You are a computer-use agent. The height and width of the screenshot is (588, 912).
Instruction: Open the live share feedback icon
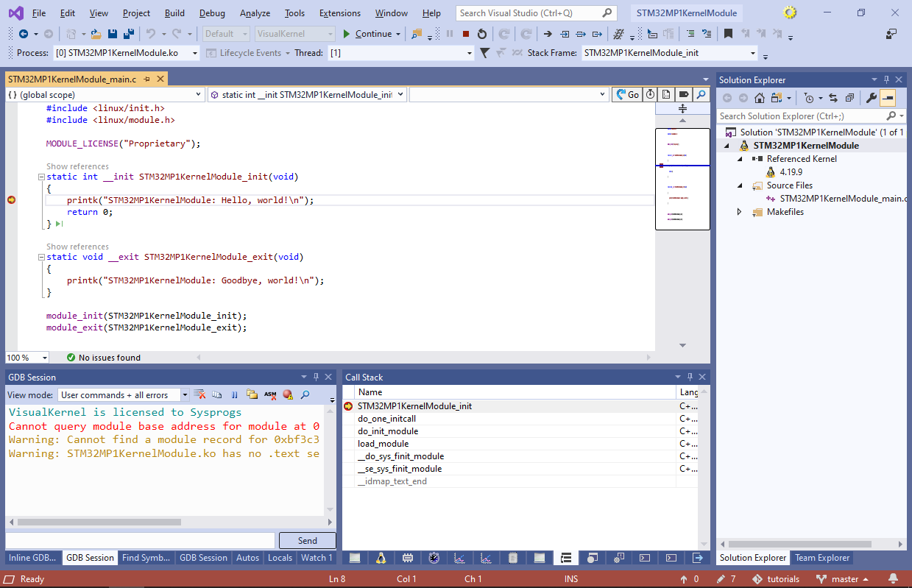click(x=891, y=34)
